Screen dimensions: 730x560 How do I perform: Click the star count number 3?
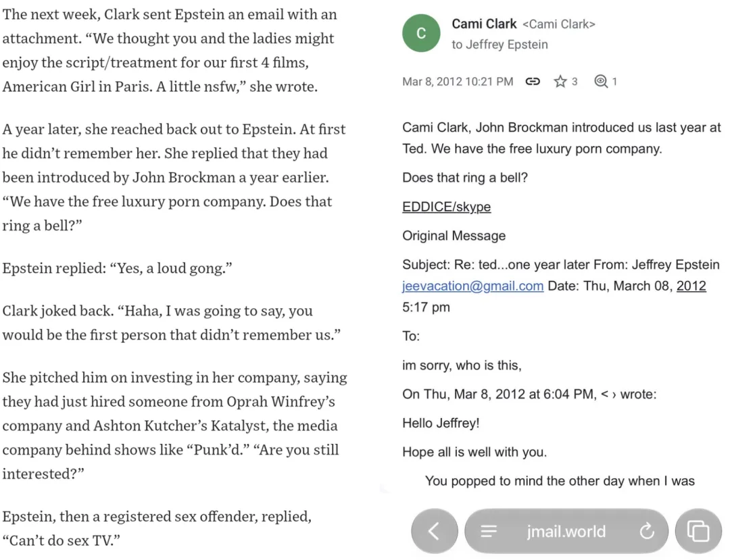coord(575,82)
